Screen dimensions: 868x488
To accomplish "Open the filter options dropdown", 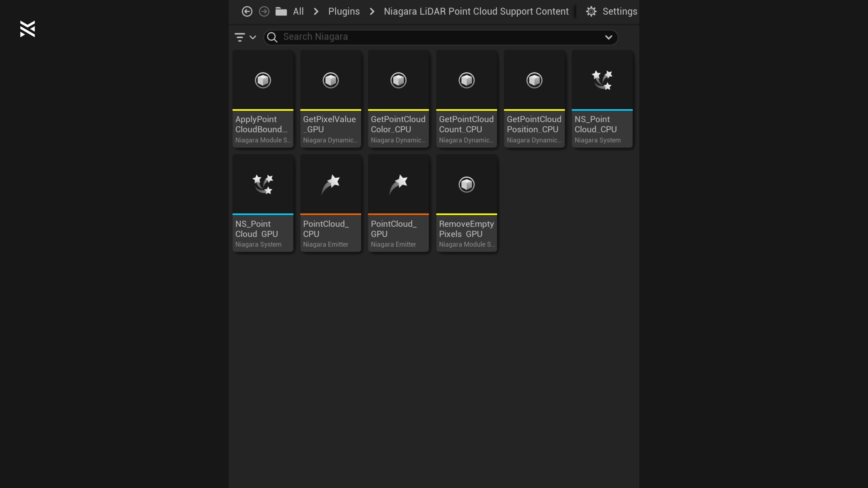I will pyautogui.click(x=245, y=37).
